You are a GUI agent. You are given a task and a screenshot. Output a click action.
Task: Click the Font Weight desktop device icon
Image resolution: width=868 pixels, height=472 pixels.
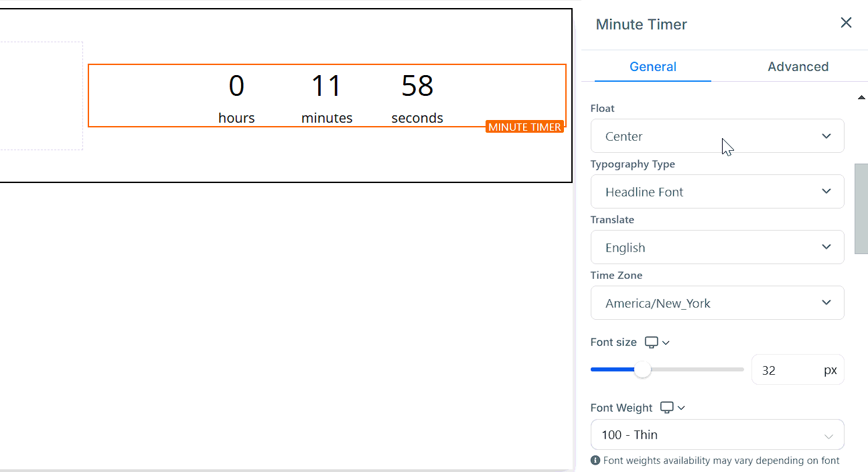pos(666,408)
